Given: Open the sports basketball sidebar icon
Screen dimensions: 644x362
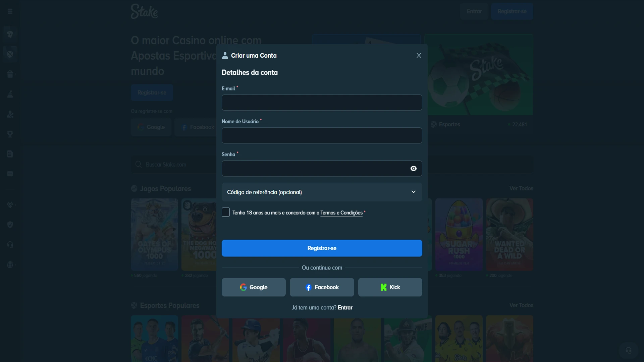Looking at the screenshot, I should point(10,54).
